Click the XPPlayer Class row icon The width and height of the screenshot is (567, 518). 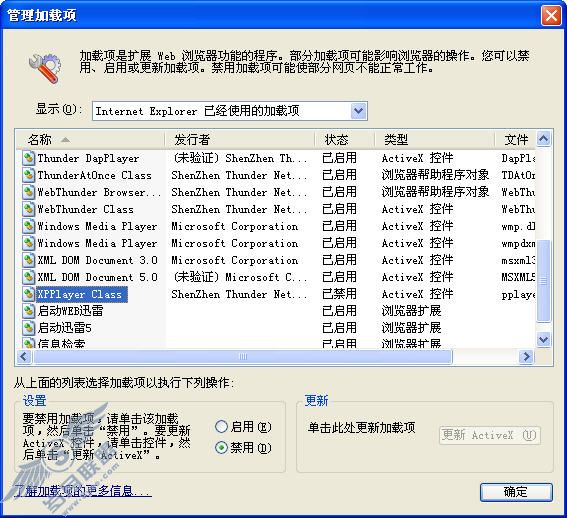[x=28, y=294]
